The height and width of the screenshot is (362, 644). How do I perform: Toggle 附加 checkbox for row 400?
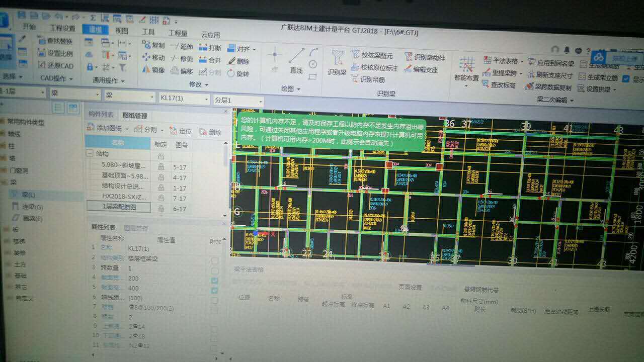click(x=215, y=291)
